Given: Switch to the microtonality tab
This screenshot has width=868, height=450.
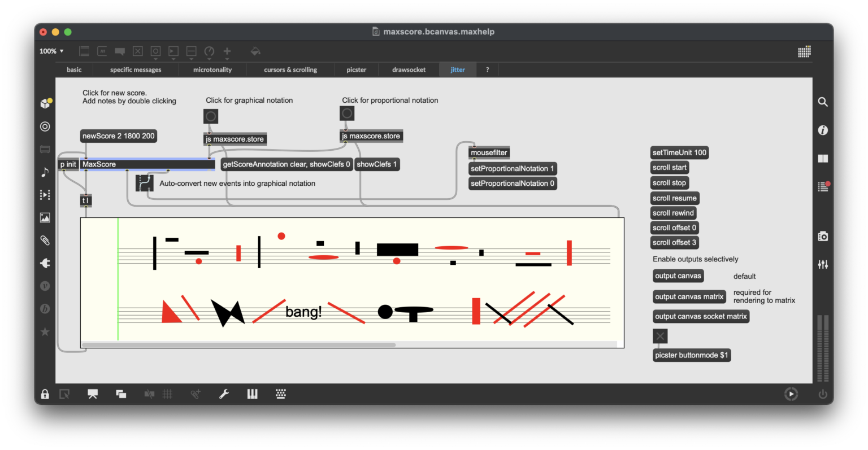Looking at the screenshot, I should click(x=212, y=69).
